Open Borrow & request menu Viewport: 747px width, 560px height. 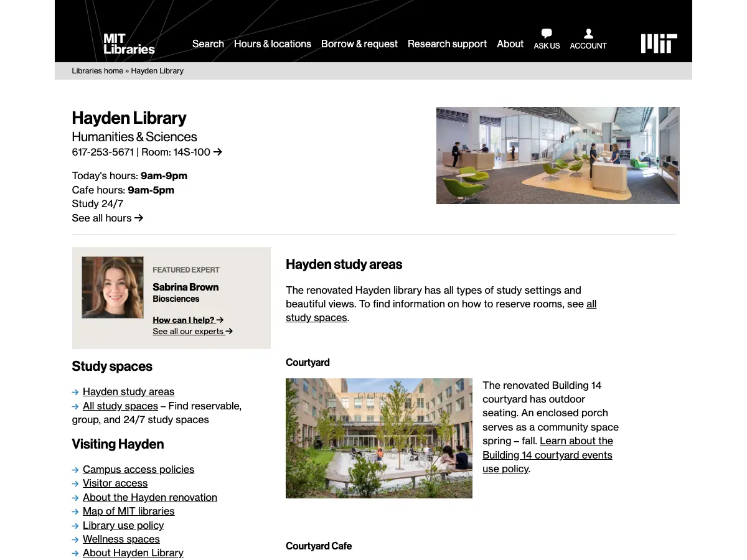359,44
